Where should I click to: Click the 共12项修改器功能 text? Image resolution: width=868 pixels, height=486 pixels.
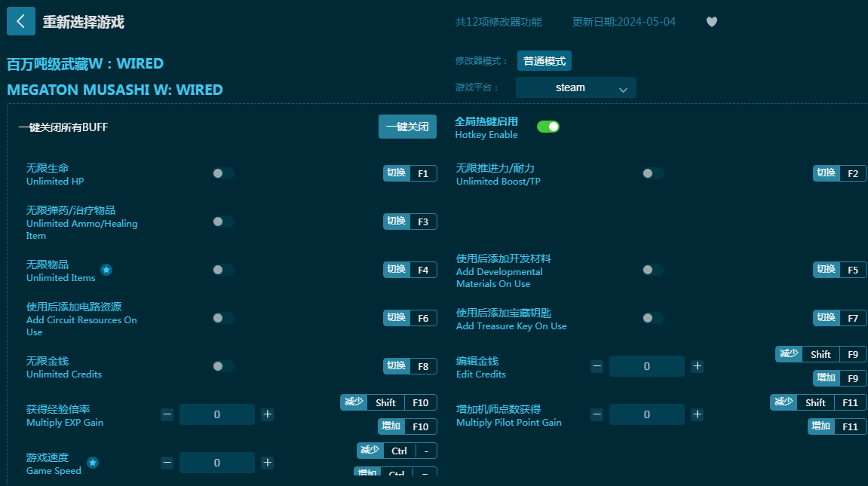tap(498, 22)
